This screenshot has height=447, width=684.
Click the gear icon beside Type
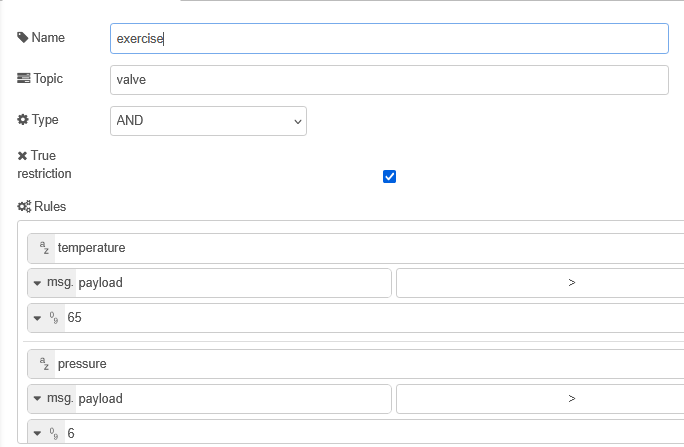(23, 120)
